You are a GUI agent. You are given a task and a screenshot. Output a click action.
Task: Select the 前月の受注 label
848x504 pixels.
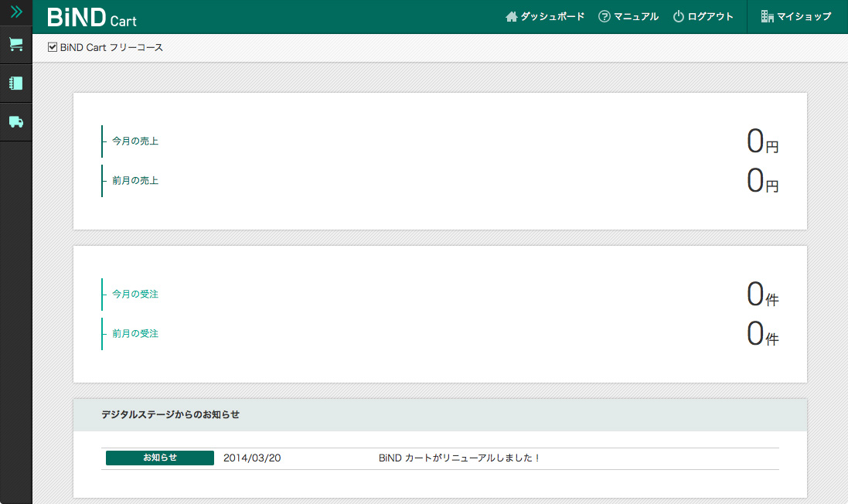135,334
